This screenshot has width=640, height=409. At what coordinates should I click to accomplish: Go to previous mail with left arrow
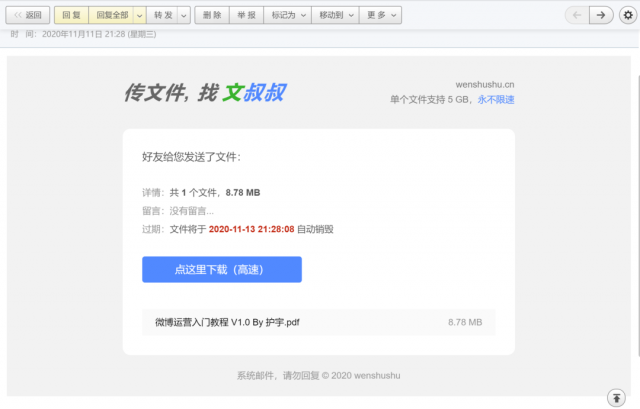(577, 15)
